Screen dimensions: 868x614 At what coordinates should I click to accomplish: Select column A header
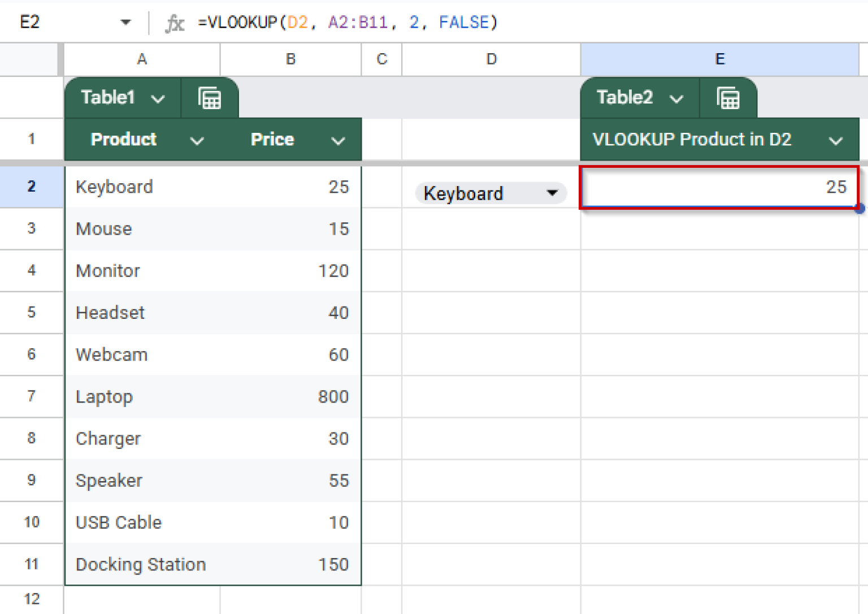tap(141, 59)
